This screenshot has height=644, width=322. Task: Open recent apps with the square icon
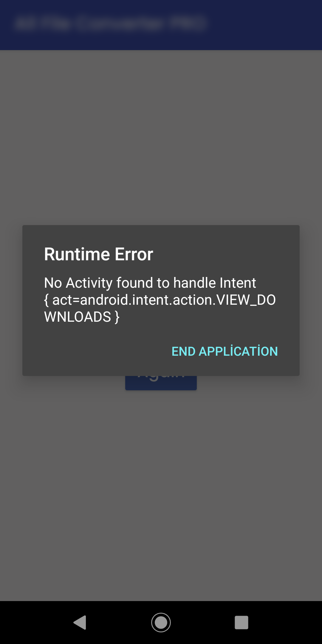(241, 623)
